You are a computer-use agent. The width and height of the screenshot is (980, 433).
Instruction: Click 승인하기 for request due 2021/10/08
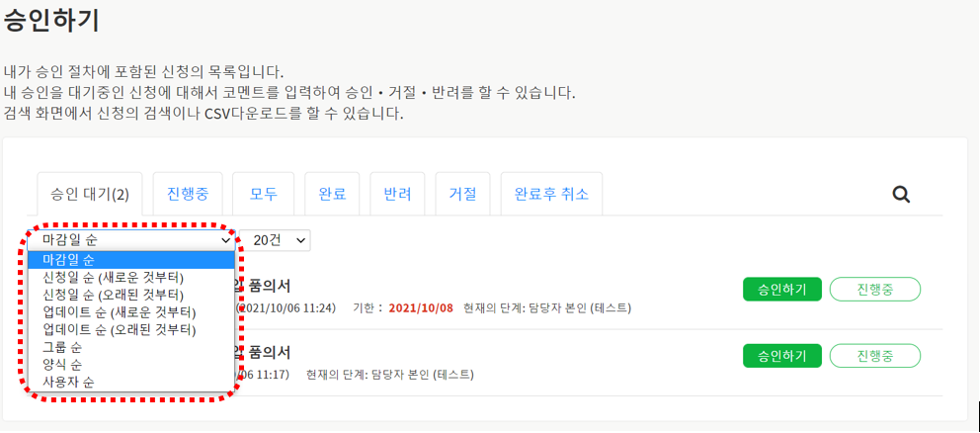[x=781, y=289]
